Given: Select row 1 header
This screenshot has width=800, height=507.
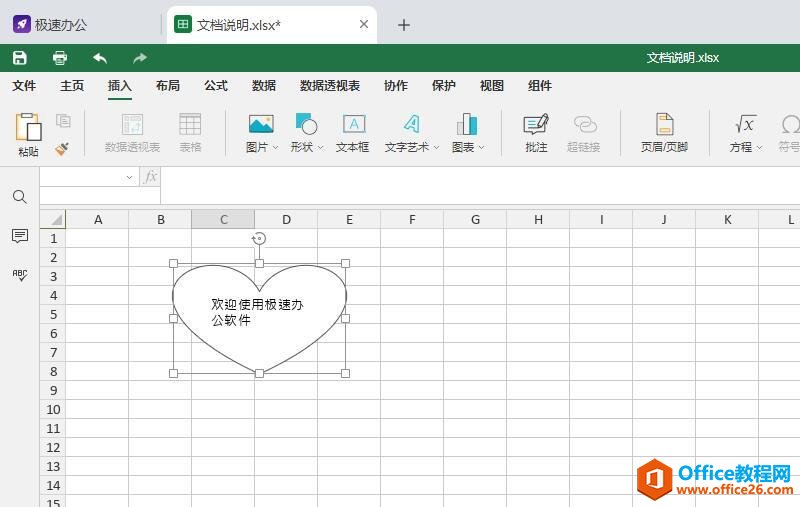Looking at the screenshot, I should click(53, 238).
